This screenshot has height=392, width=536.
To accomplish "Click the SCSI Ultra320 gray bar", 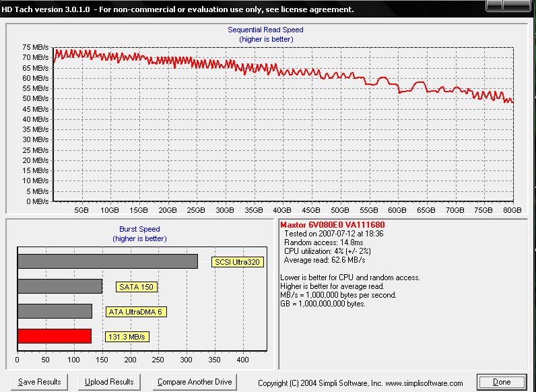I will tap(108, 261).
